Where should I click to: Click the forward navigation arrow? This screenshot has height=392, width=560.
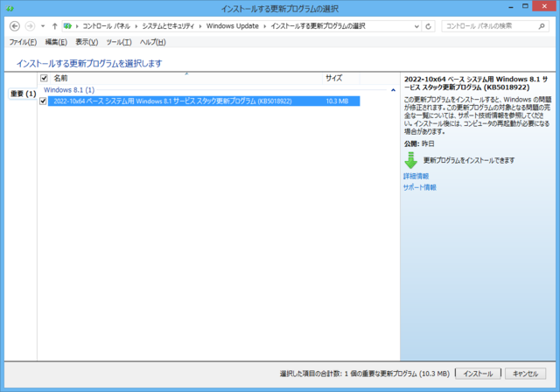(30, 26)
